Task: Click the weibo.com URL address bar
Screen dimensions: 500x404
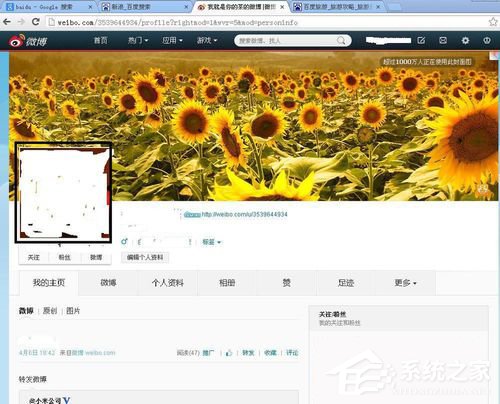Action: 267,22
